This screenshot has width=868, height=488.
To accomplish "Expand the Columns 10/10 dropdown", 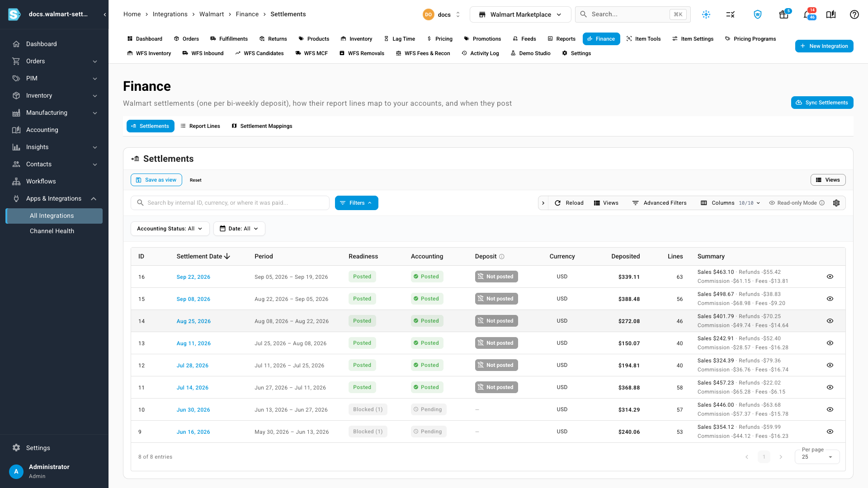I will pyautogui.click(x=730, y=203).
